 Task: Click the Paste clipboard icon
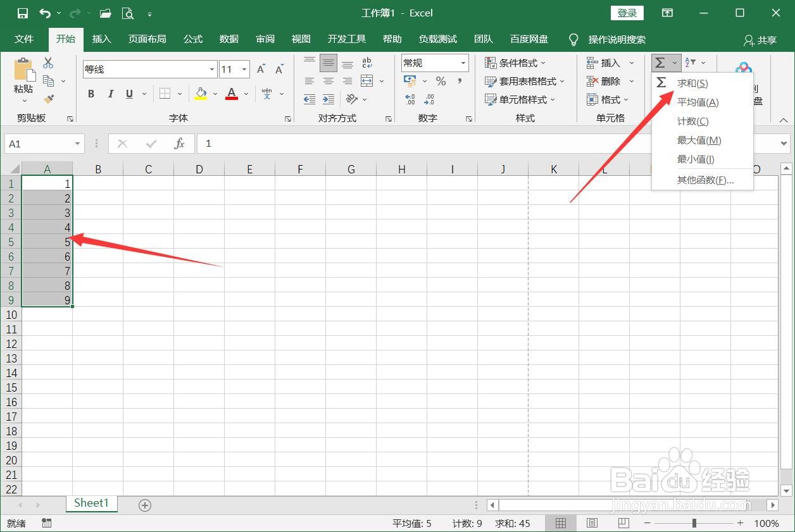point(23,70)
